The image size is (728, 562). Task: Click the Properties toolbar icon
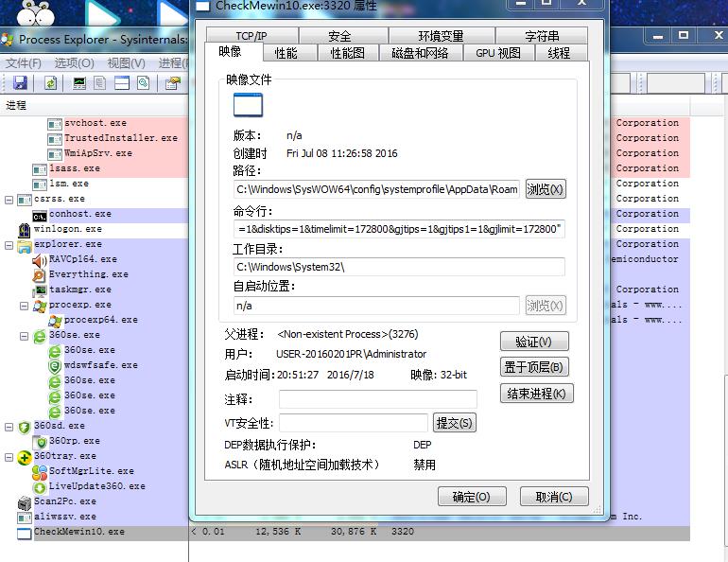(x=173, y=83)
